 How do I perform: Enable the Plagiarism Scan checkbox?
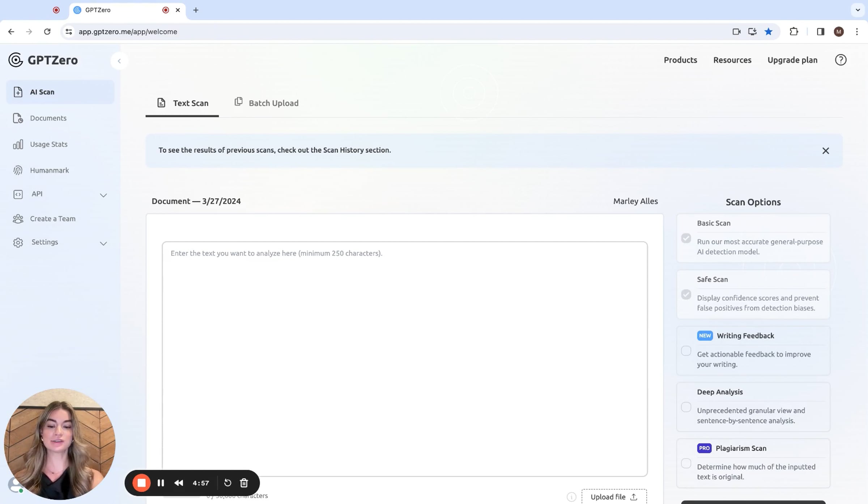[686, 464]
